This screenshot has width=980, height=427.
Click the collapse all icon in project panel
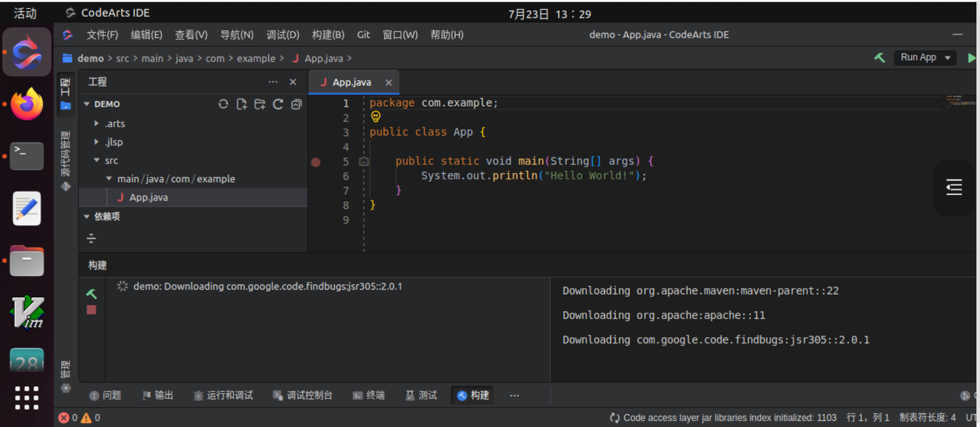point(297,104)
